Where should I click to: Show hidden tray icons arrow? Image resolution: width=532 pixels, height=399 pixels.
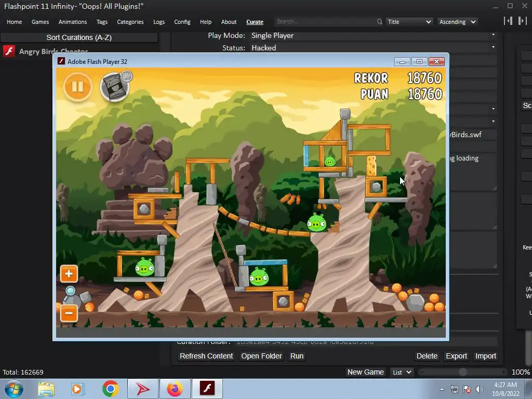coord(442,389)
